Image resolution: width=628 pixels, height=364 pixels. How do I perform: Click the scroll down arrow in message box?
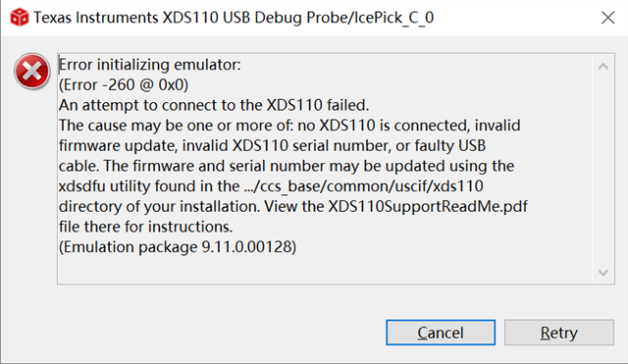click(x=603, y=273)
